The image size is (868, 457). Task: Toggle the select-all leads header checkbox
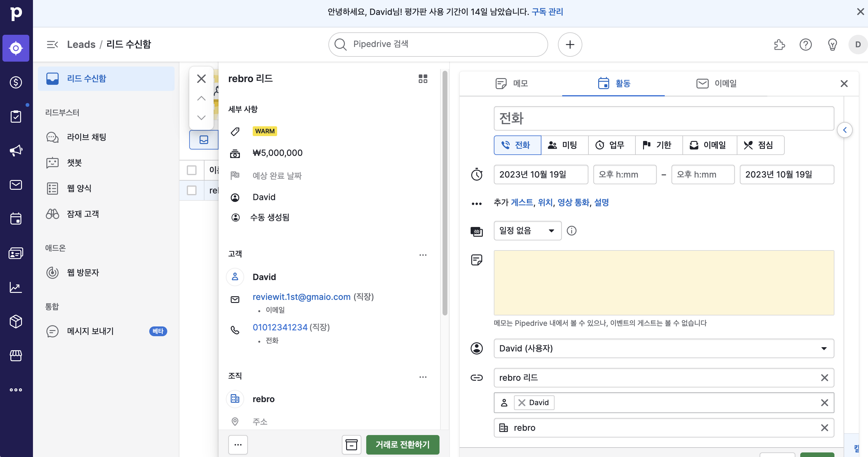192,170
